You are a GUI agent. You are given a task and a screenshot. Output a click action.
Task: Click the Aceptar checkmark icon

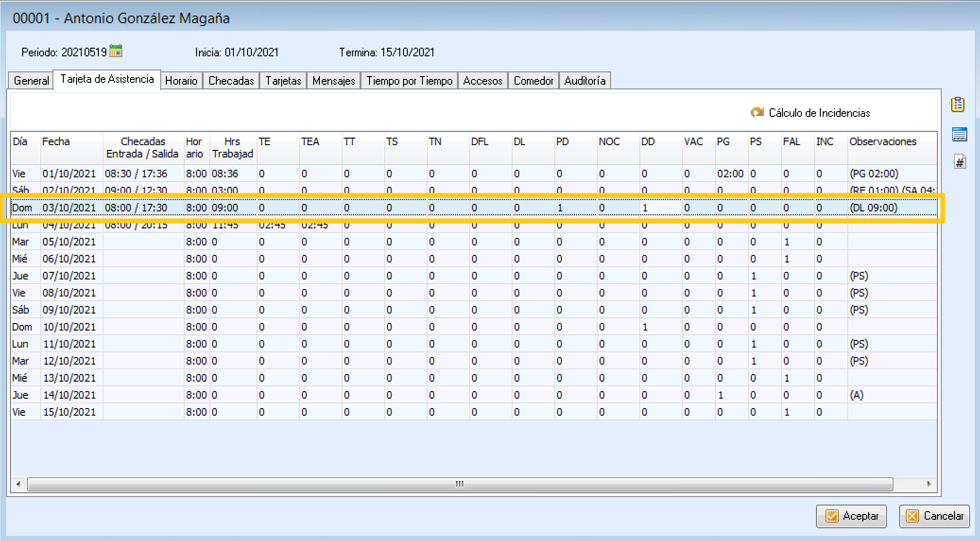coord(832,516)
